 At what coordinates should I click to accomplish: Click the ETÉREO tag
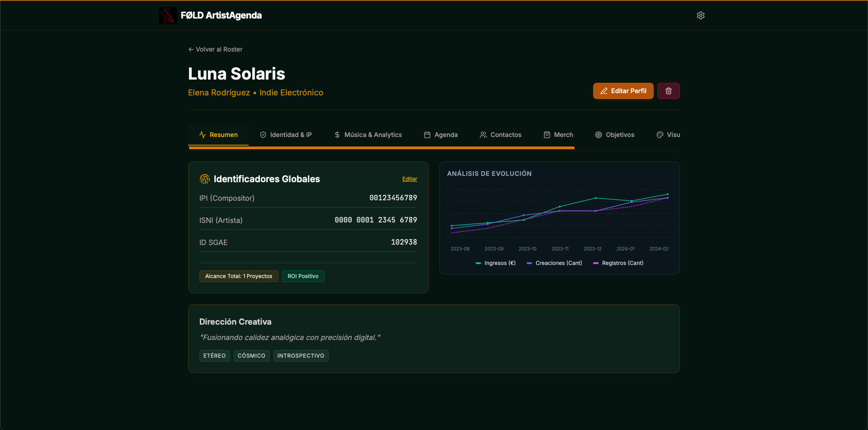(215, 356)
